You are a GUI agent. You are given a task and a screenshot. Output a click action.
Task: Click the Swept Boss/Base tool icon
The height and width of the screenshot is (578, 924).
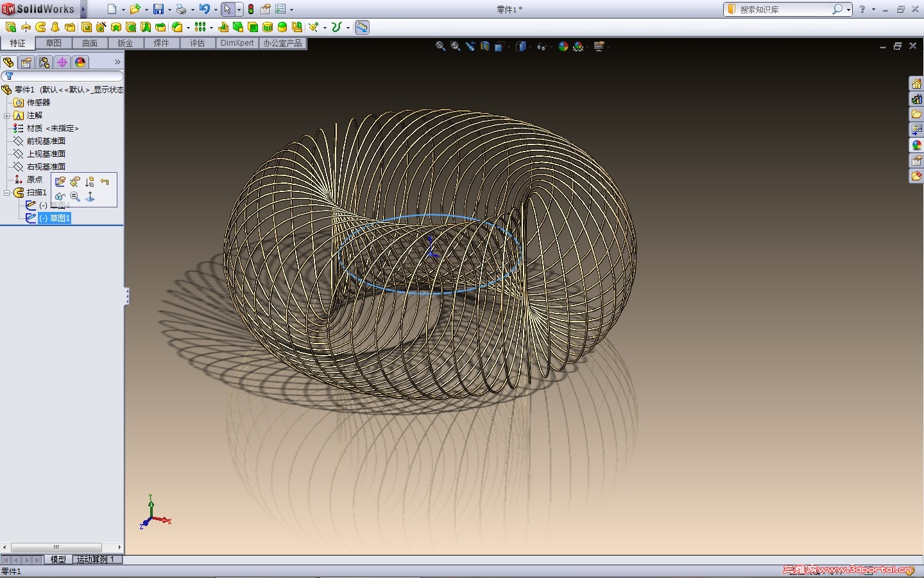(40, 27)
